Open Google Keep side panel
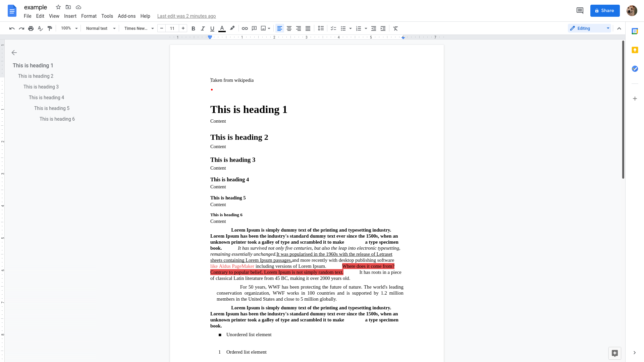The width and height of the screenshot is (644, 362). pyautogui.click(x=635, y=50)
